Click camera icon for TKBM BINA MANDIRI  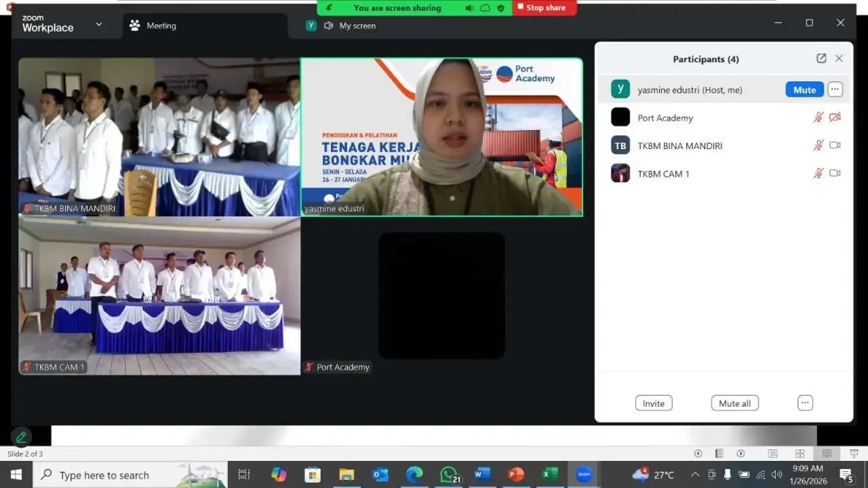click(835, 145)
